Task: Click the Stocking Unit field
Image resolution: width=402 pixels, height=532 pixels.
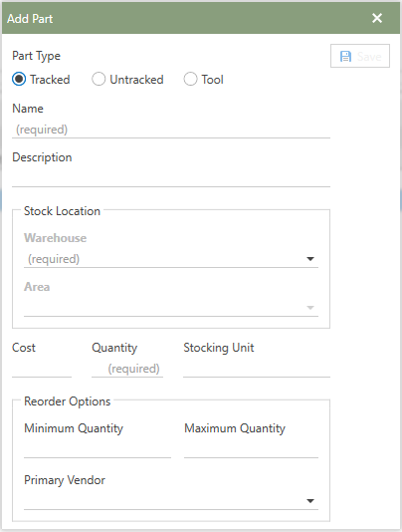Action: coord(257,369)
